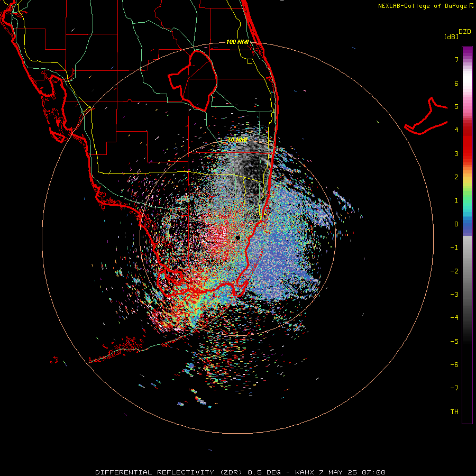Click the legend value -3
Image resolution: width=476 pixels, height=476 pixels.
click(454, 295)
